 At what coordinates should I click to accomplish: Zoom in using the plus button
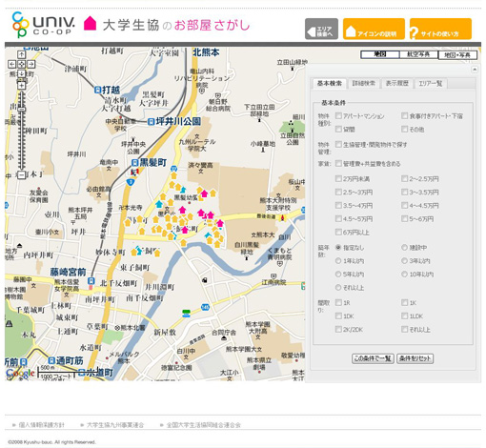(x=21, y=86)
